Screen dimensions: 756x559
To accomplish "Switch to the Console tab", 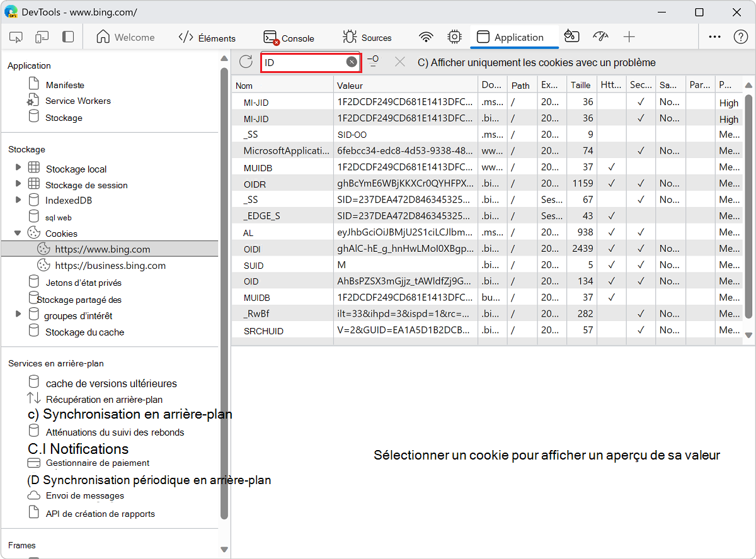I will [289, 37].
